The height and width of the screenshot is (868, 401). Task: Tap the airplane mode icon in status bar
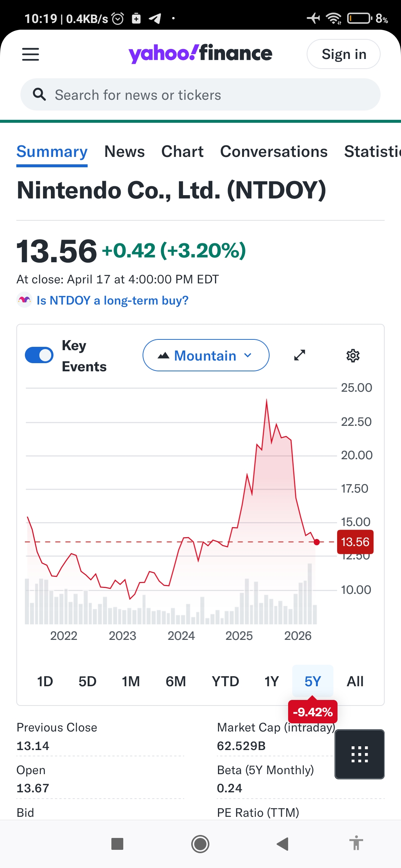point(313,18)
